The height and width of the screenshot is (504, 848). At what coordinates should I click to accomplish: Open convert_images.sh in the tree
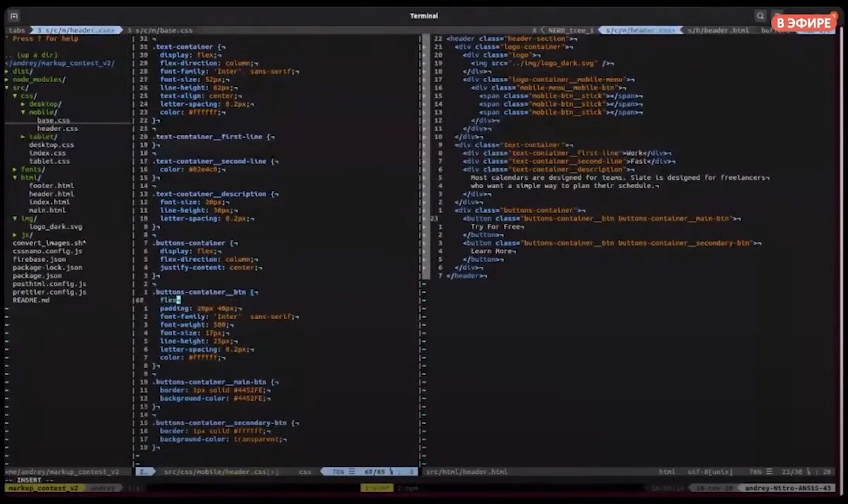coord(50,243)
